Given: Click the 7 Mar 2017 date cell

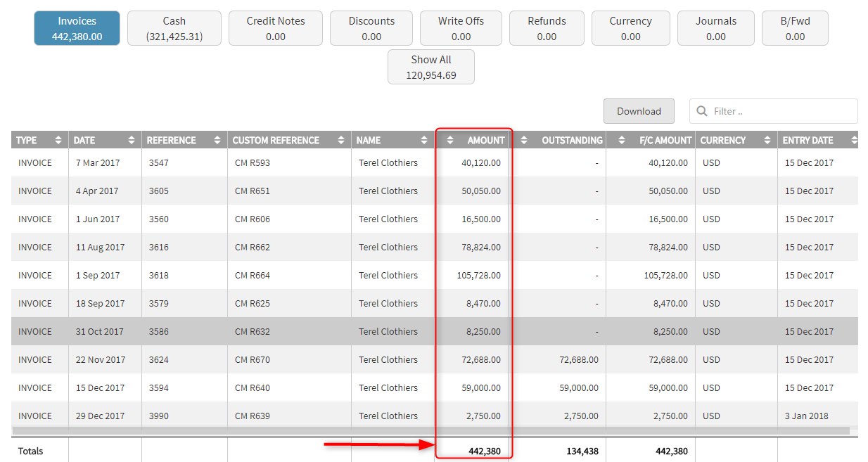Looking at the screenshot, I should point(98,162).
